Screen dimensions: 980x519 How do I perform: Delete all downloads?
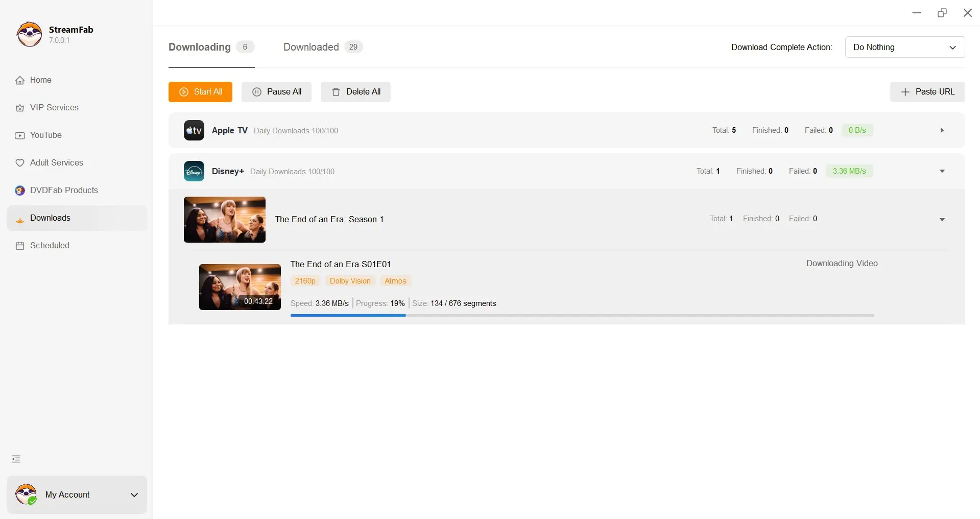[x=355, y=92]
